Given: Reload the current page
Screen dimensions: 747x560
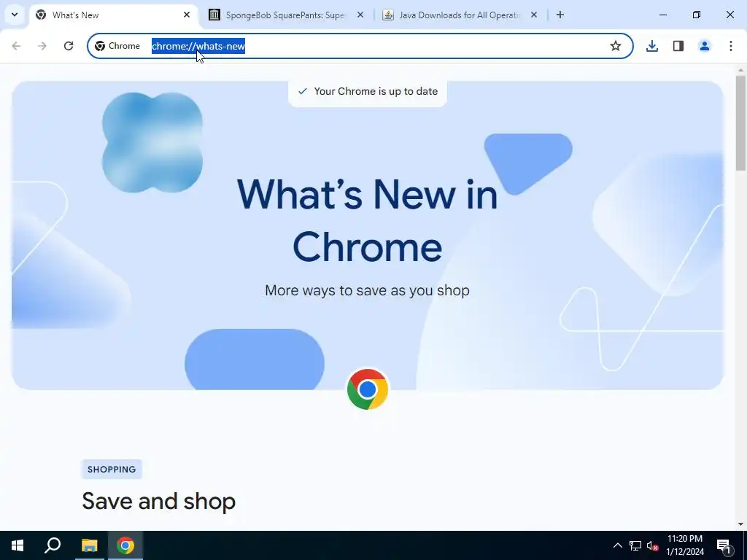Looking at the screenshot, I should (69, 46).
